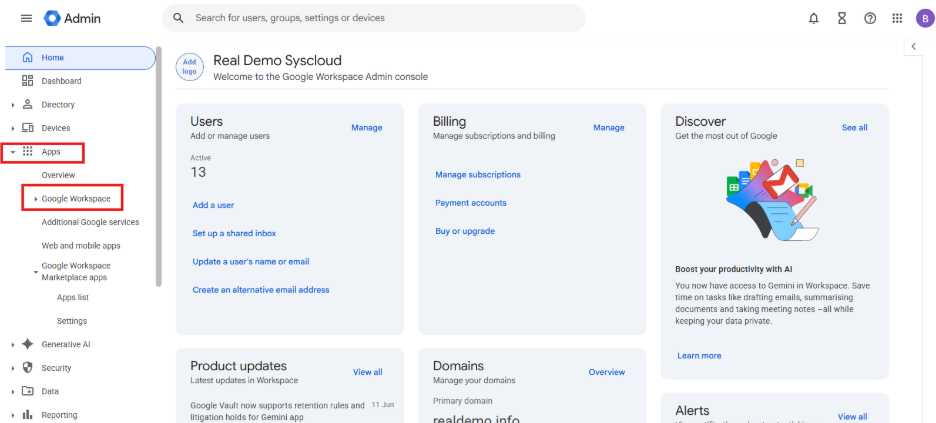The image size is (936, 423).
Task: Open Marketplace Apps list
Action: (x=73, y=297)
